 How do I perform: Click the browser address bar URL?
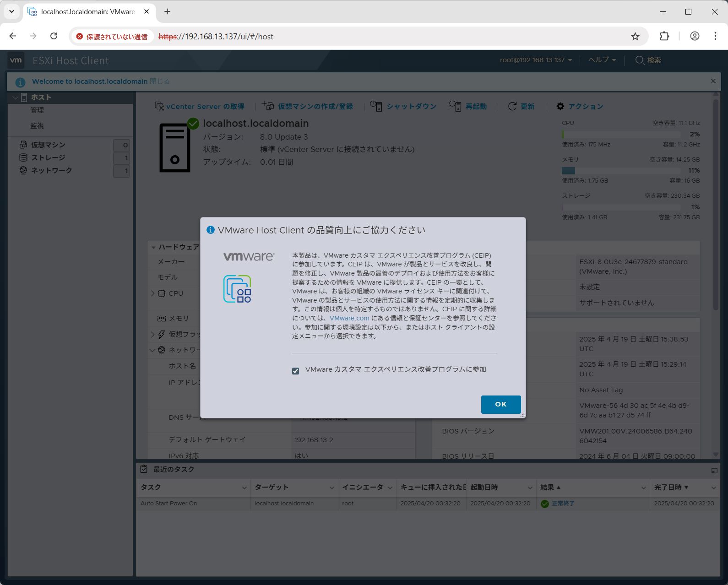[216, 37]
